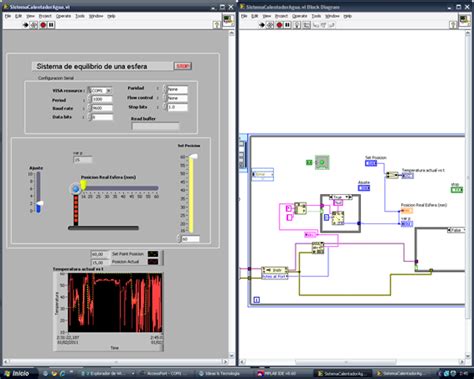Open Operate menu in front panel window
The width and height of the screenshot is (474, 379).
63,16
